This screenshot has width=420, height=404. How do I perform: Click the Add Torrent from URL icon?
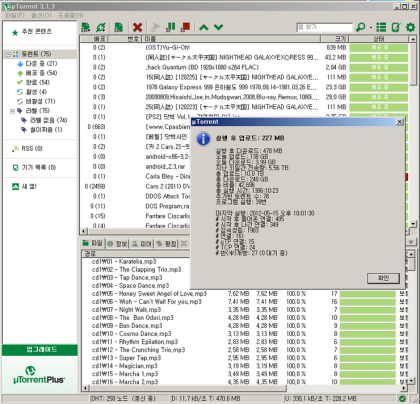pos(101,27)
